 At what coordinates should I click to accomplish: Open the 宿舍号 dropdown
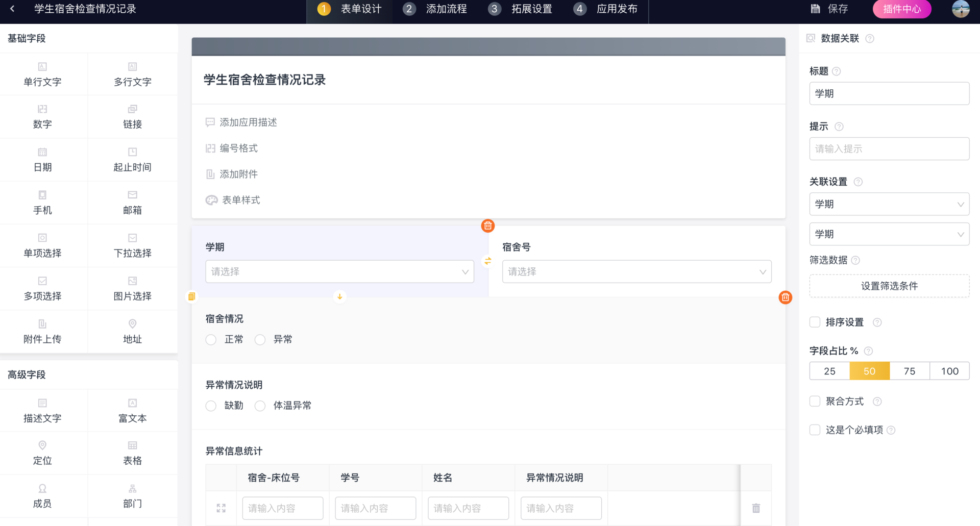[x=636, y=271]
